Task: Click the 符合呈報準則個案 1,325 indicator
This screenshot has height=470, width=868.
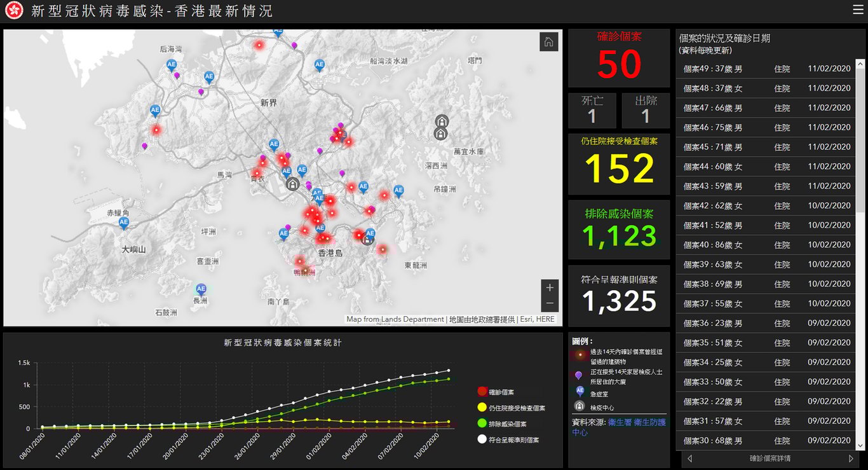Action: 619,296
